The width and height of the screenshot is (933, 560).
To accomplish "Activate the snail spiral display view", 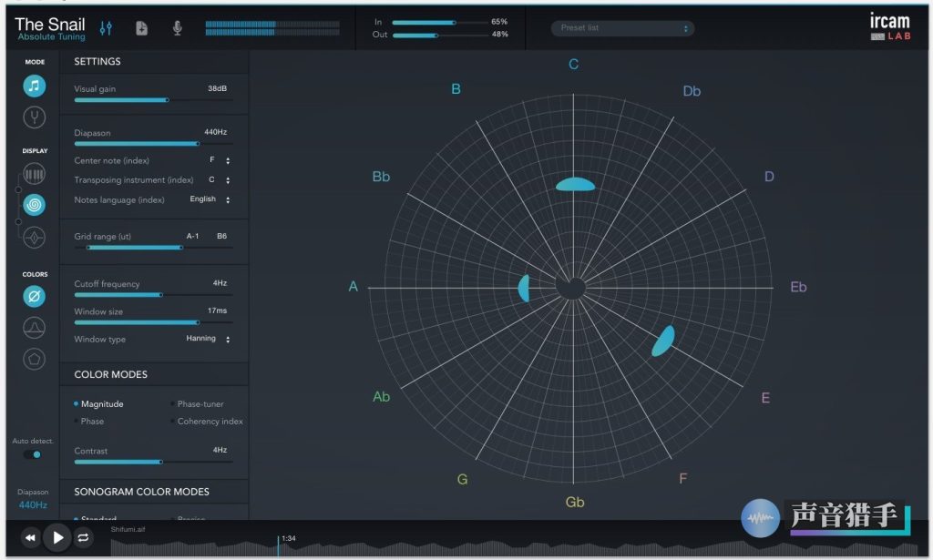I will 34,205.
